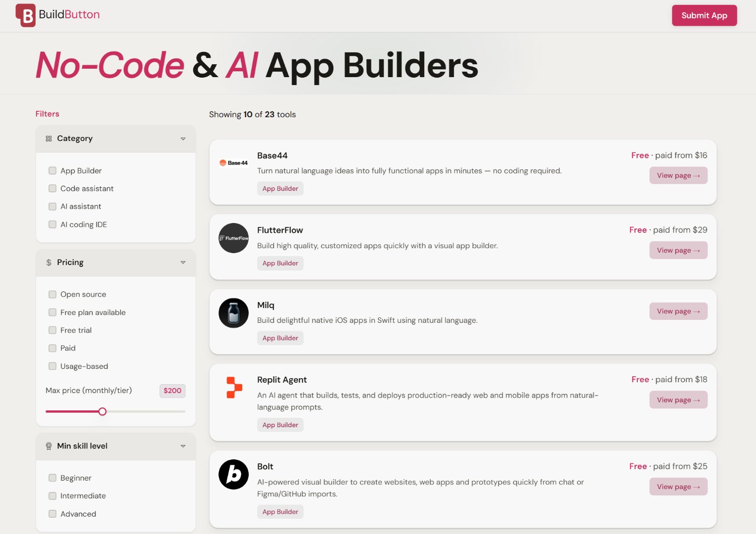Open the Milq title
Screen dimensions: 756x534
point(266,305)
